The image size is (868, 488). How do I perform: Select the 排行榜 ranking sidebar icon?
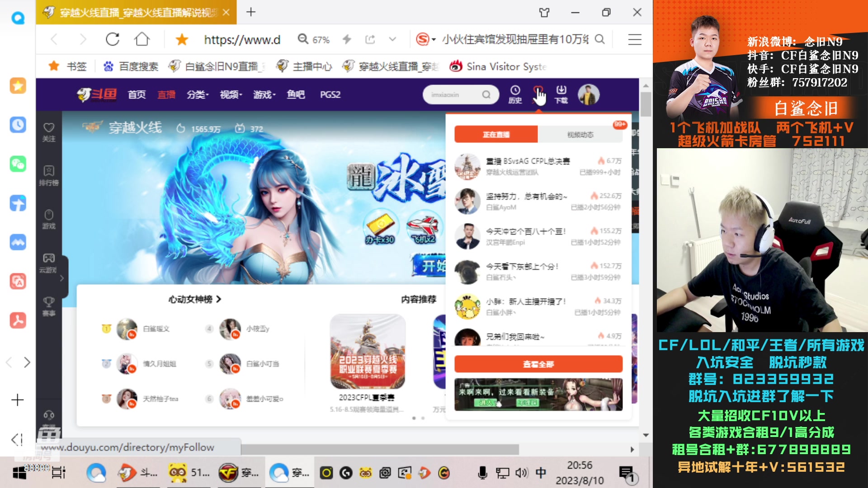tap(49, 176)
